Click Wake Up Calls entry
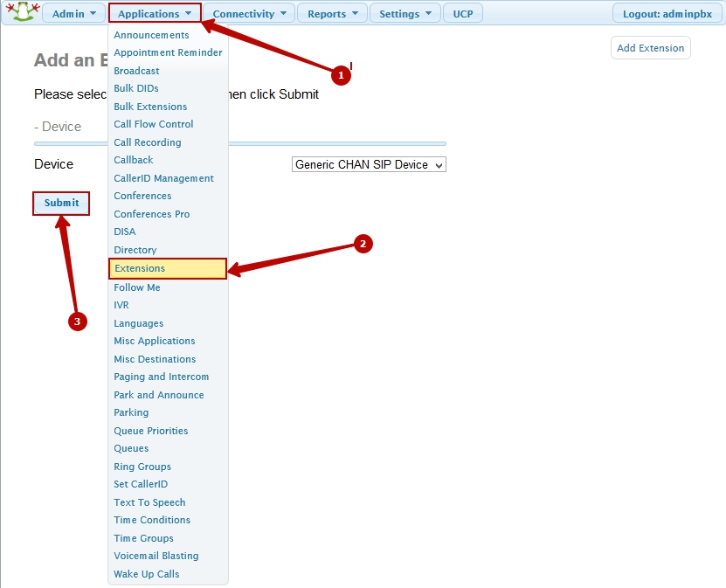 coord(147,574)
